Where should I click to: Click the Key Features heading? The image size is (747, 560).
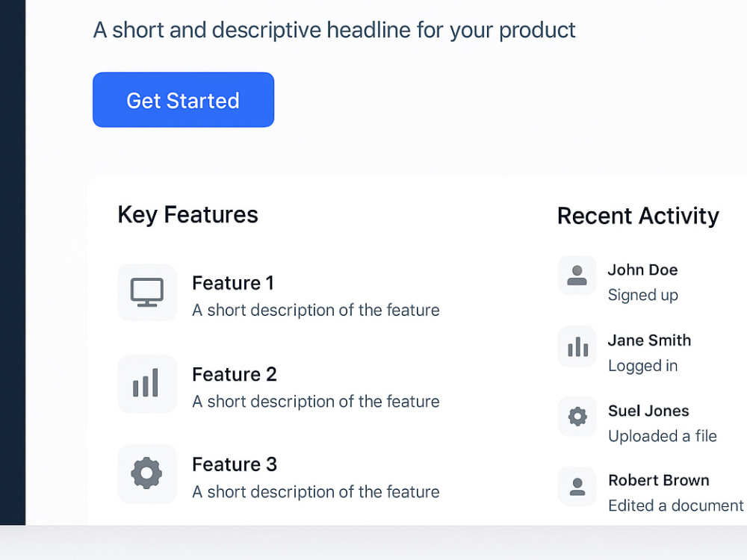tap(188, 215)
